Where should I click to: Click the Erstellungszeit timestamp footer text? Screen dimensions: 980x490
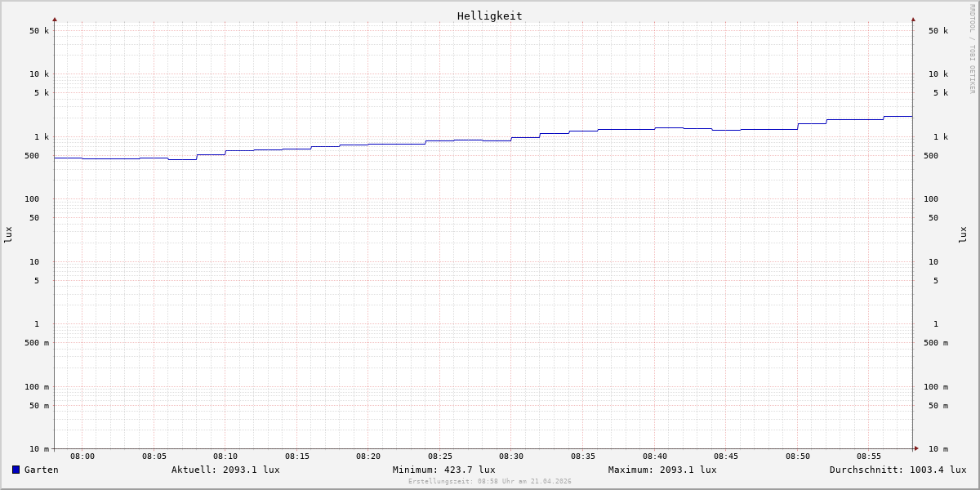(489, 482)
